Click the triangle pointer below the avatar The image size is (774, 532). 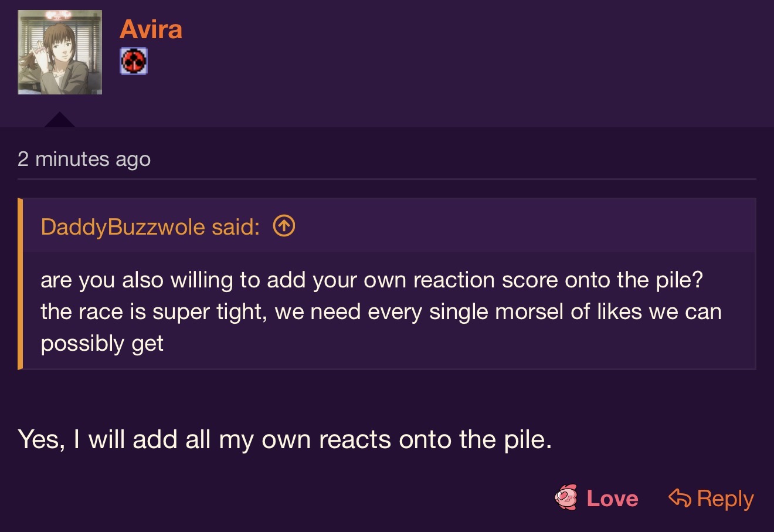[x=59, y=120]
